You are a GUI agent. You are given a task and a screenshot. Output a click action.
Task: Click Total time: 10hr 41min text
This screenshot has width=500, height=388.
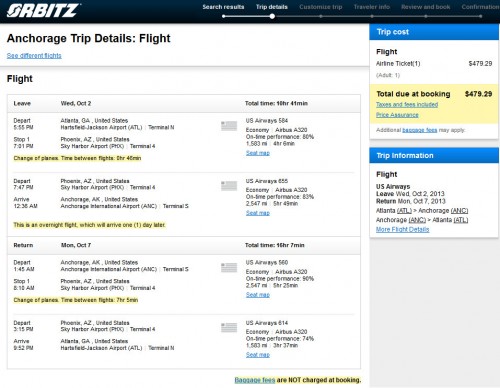coord(276,104)
